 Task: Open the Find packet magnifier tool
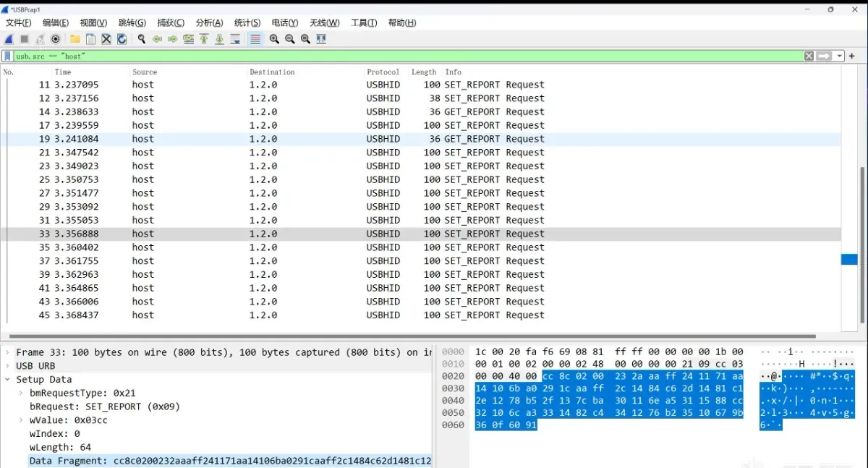[142, 39]
